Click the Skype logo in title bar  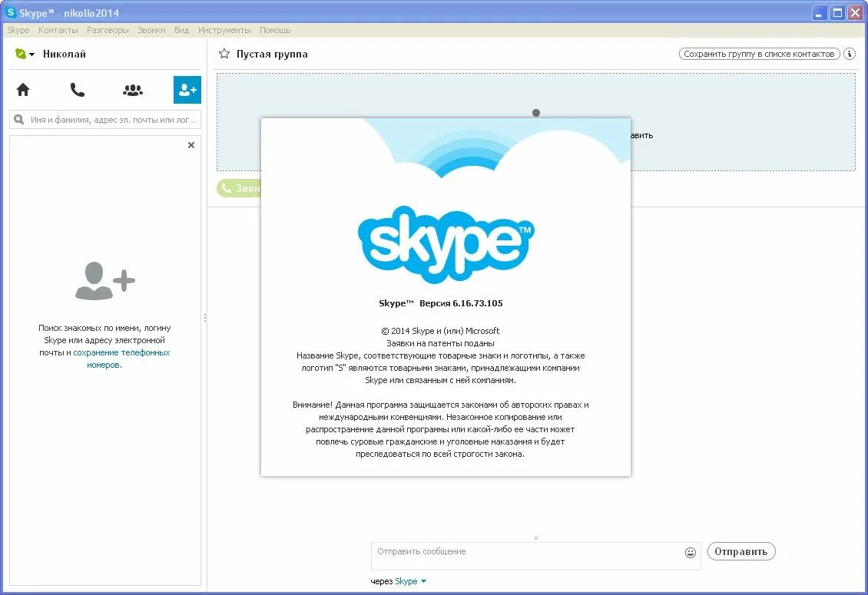(11, 12)
